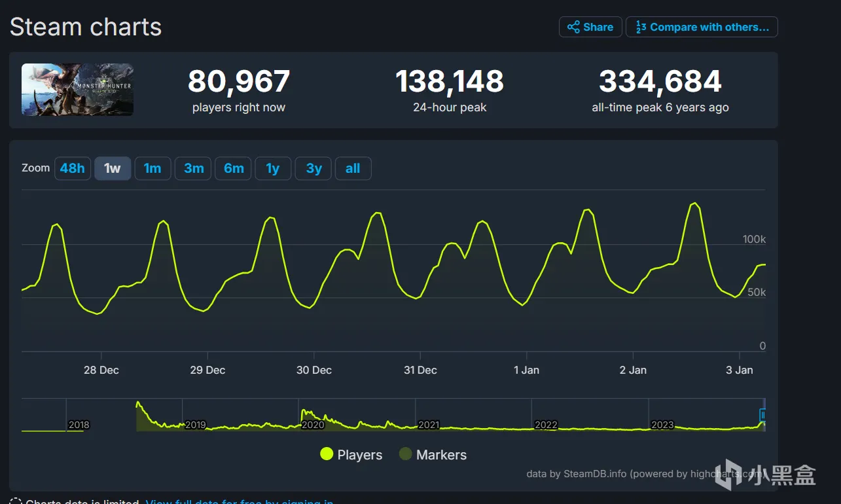Click the 2019 area in navigator timeline
This screenshot has height=504, width=841.
point(196,425)
